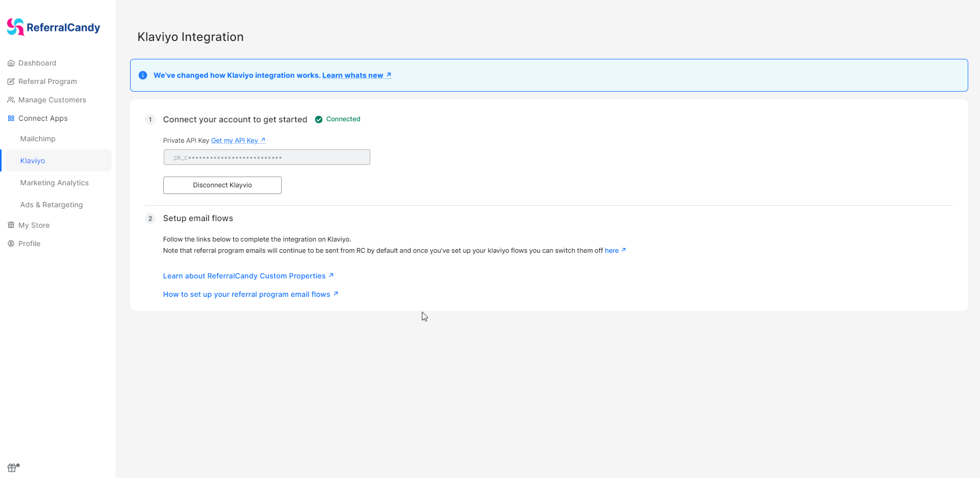Click the arrow icon after Learn whats new
980x478 pixels.
click(x=389, y=75)
